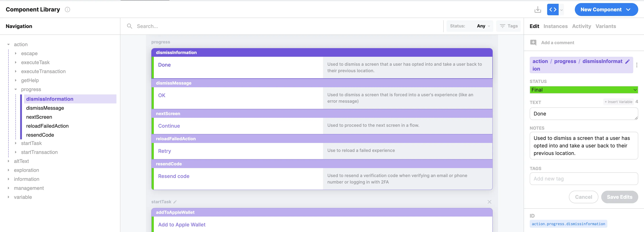This screenshot has width=644, height=232.
Task: Expand the information tree node
Action: coord(8,179)
